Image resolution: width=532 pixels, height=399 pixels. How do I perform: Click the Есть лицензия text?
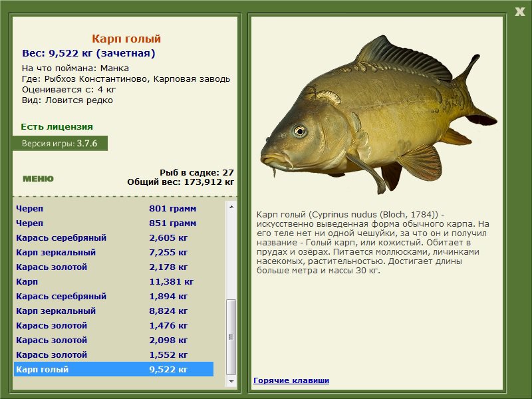coord(57,126)
